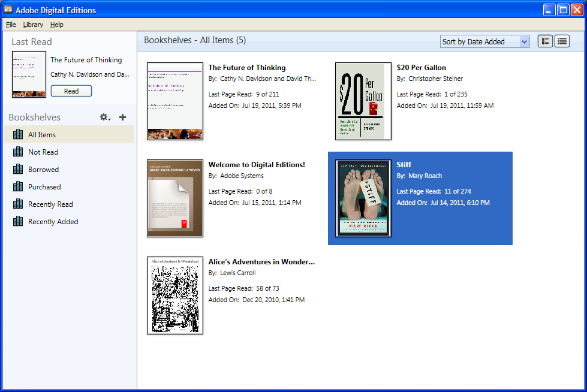Click the Last Read panel book thumbnail

[29, 74]
